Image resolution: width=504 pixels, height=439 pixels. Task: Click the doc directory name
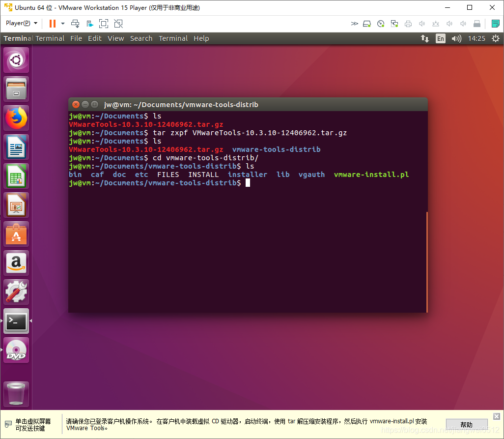[x=119, y=175]
